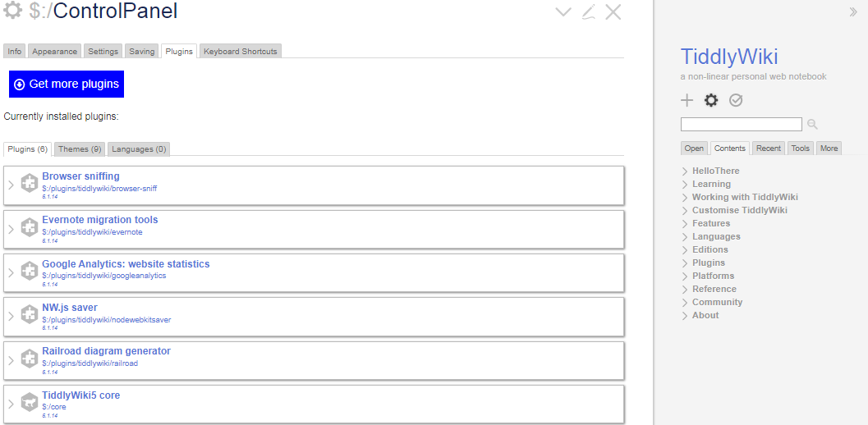Click the search magnifier icon
This screenshot has width=868, height=425.
coord(813,125)
